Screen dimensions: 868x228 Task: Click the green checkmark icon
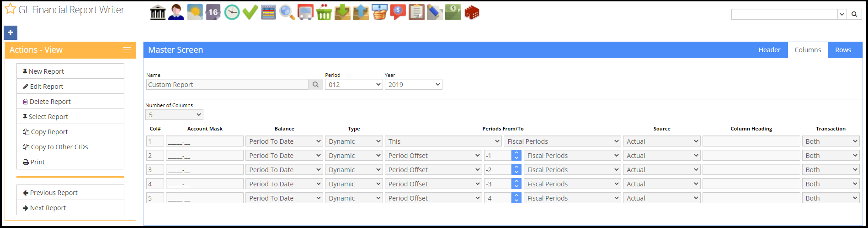(250, 12)
